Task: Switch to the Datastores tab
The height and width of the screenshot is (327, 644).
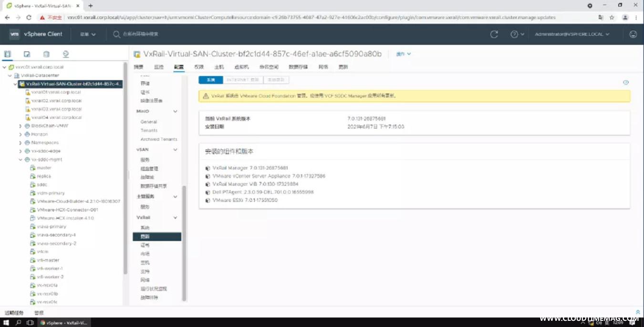Action: (298, 67)
